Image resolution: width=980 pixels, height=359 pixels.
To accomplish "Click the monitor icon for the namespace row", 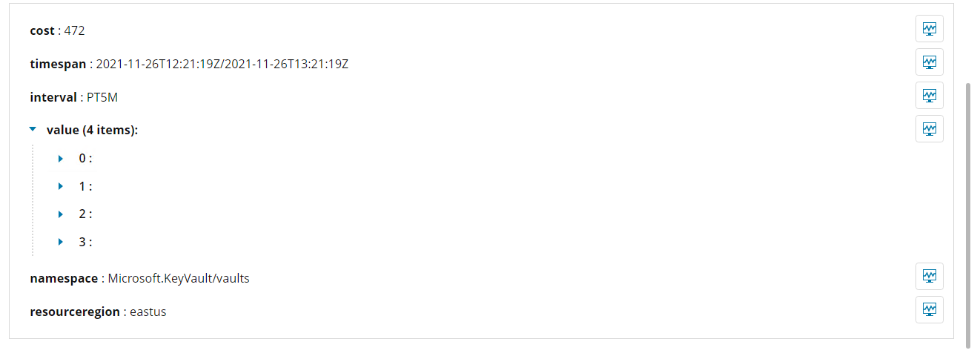I will pos(929,276).
